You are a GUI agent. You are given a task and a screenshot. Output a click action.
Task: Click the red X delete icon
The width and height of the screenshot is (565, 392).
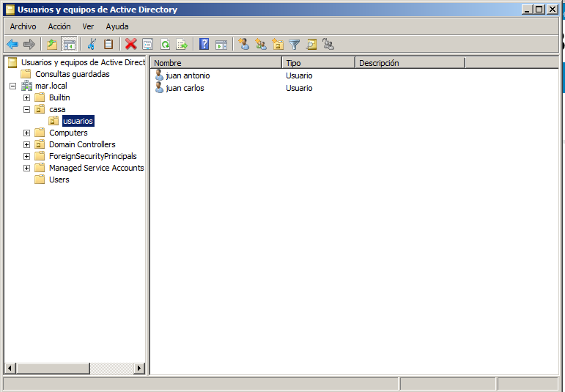click(x=130, y=45)
